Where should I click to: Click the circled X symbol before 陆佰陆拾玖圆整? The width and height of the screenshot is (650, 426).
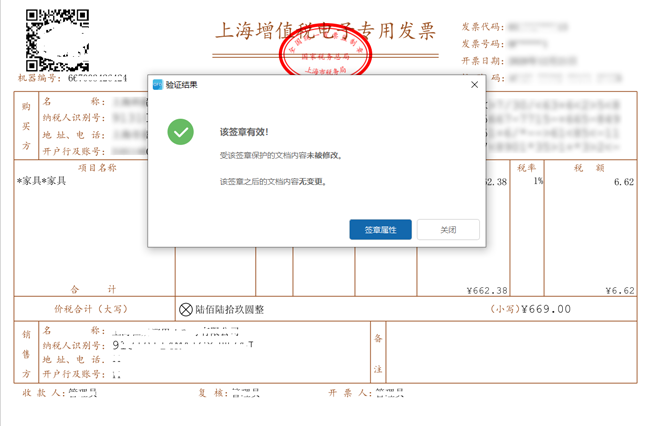tap(186, 310)
